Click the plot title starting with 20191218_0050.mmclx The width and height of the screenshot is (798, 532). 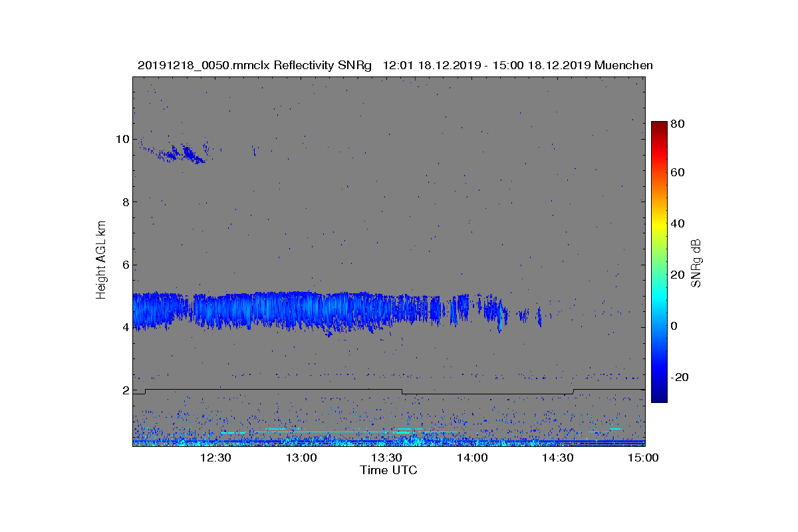coord(395,65)
